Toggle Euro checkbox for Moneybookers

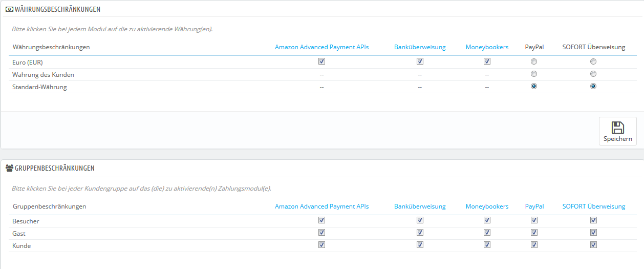pyautogui.click(x=487, y=61)
